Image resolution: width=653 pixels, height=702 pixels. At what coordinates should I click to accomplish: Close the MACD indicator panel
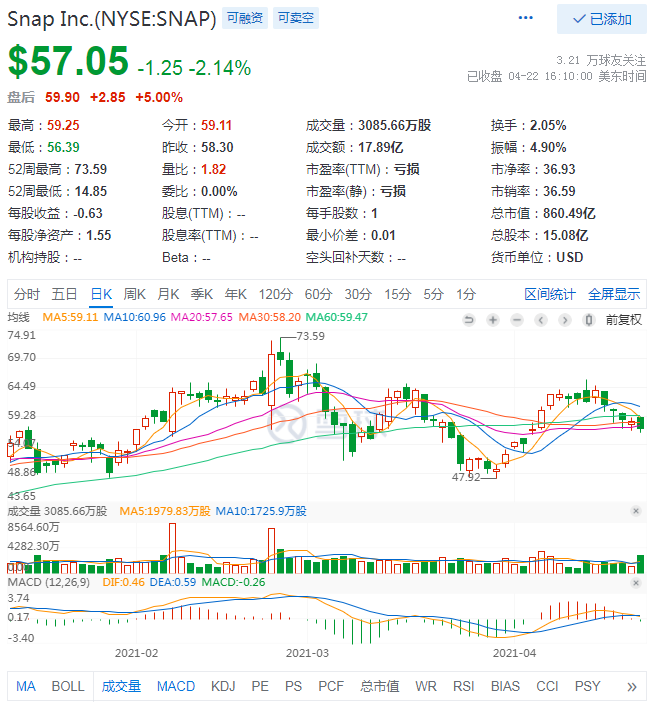click(x=636, y=583)
